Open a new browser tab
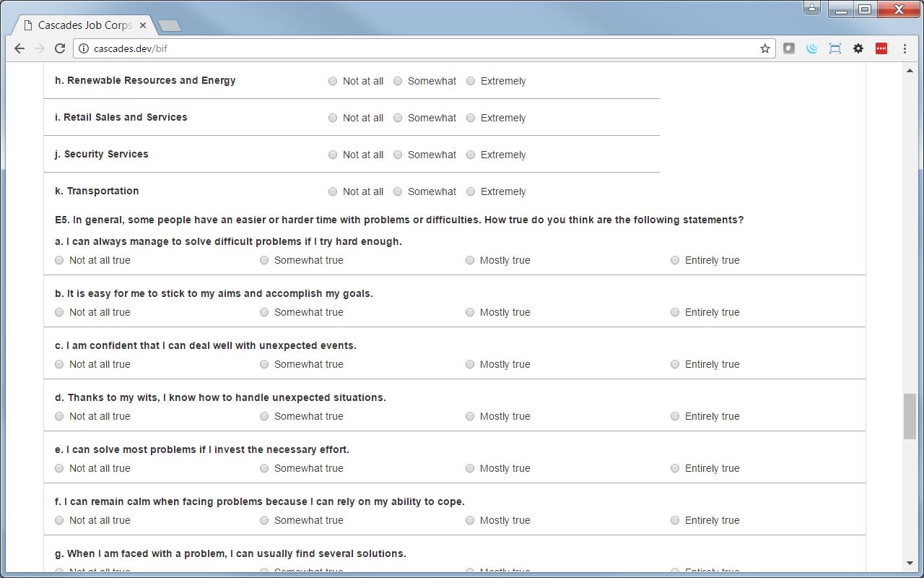 (169, 26)
